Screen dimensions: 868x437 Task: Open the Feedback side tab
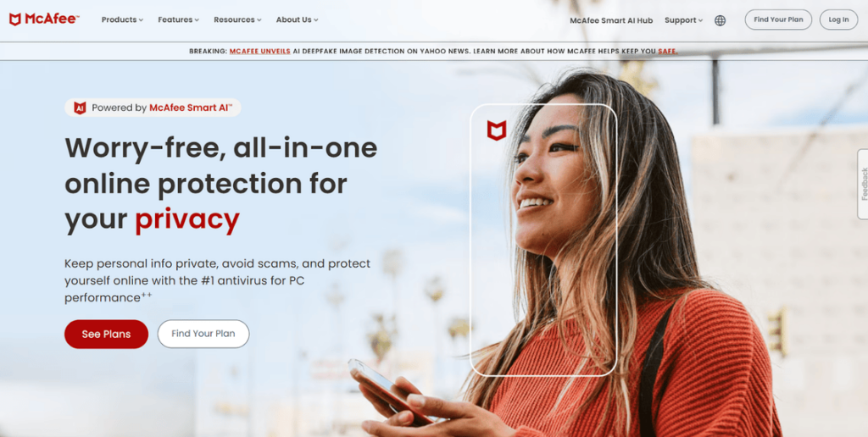tap(862, 184)
